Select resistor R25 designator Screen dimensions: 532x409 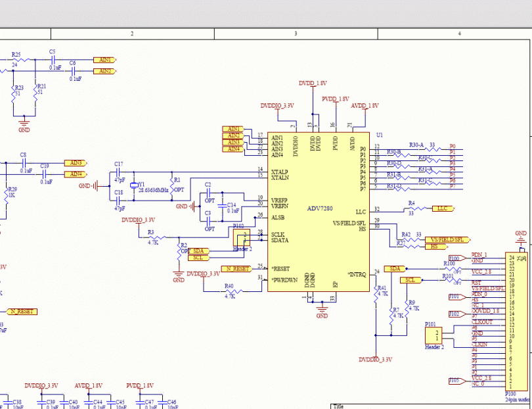pos(16,55)
